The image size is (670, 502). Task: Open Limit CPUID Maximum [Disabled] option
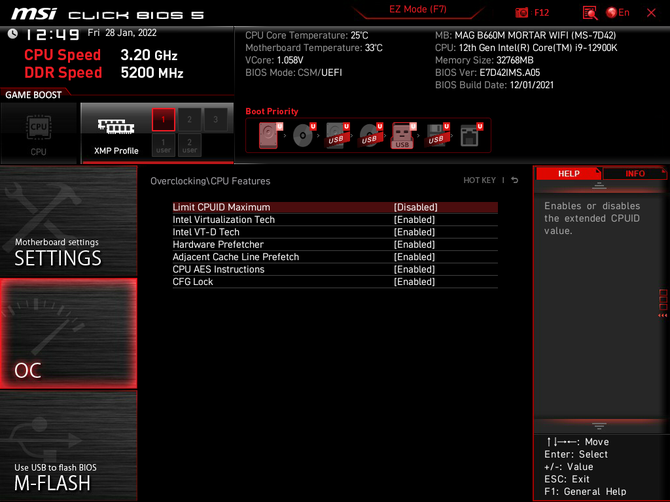(x=335, y=207)
